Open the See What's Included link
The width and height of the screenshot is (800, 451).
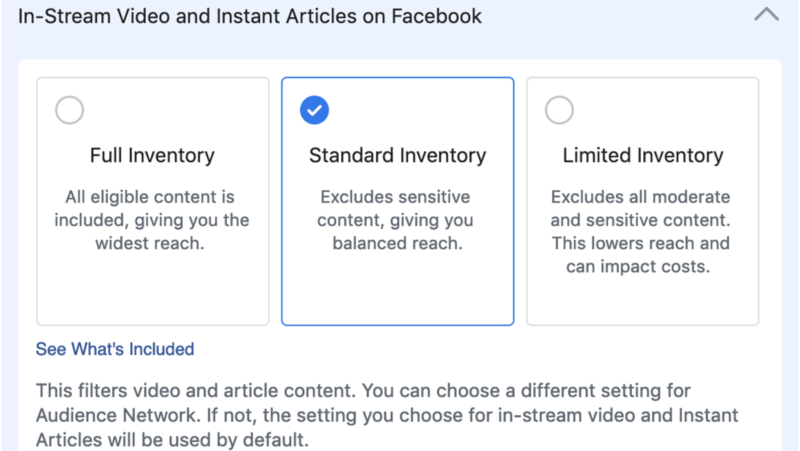115,349
